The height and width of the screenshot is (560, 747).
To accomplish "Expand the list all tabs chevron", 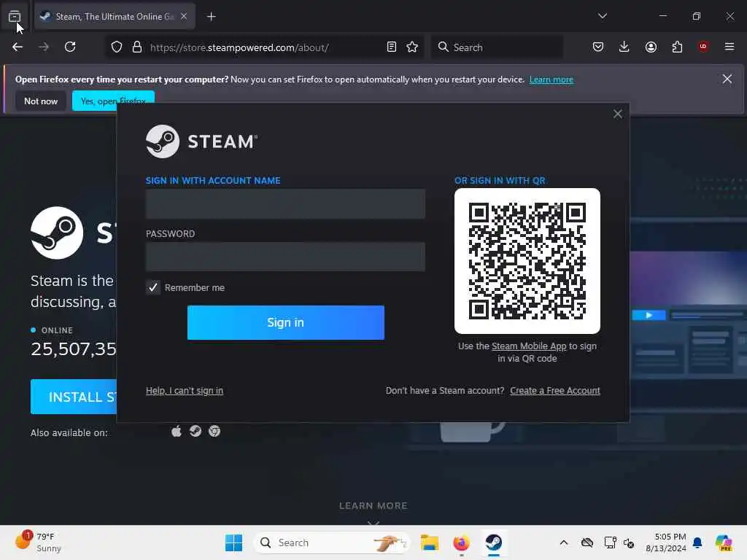I will 603,16.
